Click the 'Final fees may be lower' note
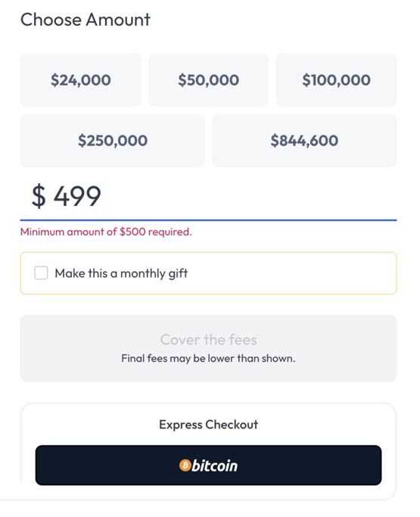The image size is (420, 517). coord(208,358)
